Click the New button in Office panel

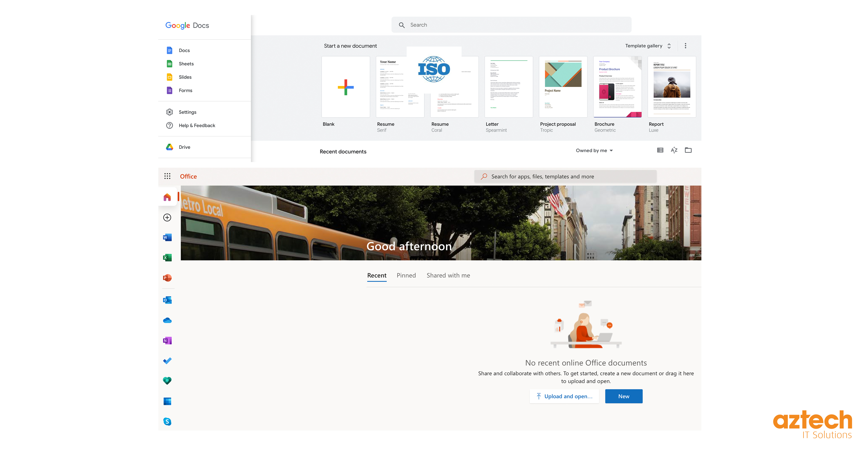click(623, 396)
